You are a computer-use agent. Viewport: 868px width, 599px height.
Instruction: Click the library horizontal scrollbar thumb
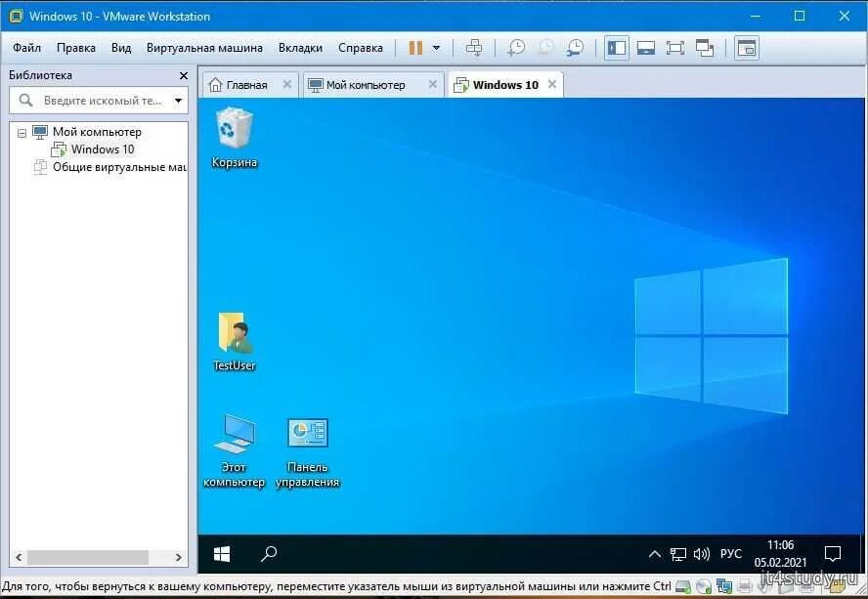point(87,557)
